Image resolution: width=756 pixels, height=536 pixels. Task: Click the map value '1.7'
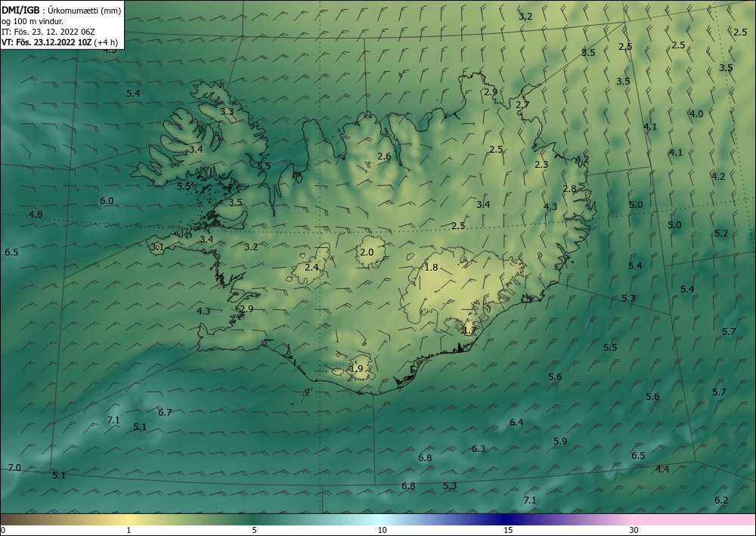[469, 330]
